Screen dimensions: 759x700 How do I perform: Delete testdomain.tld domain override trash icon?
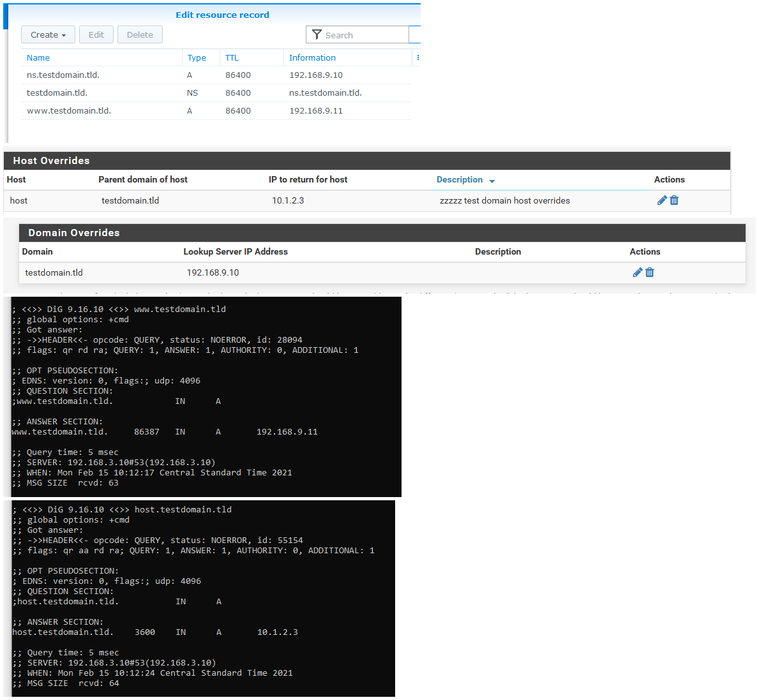tap(650, 272)
